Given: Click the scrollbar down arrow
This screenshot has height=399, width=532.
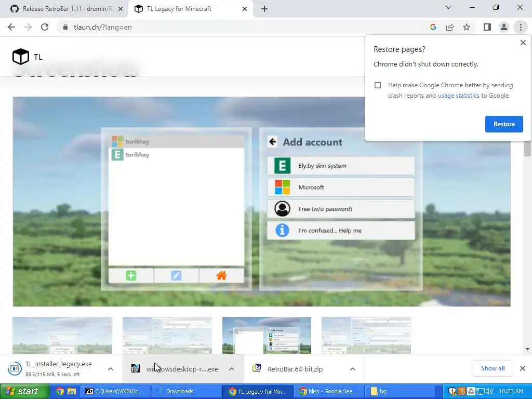Looking at the screenshot, I should click(x=527, y=349).
